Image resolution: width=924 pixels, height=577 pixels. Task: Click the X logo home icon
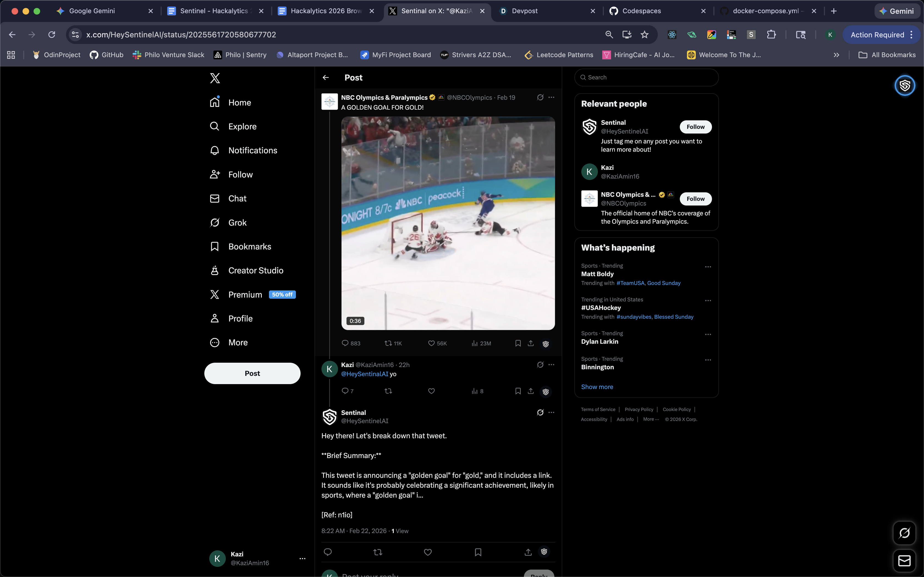tap(215, 78)
